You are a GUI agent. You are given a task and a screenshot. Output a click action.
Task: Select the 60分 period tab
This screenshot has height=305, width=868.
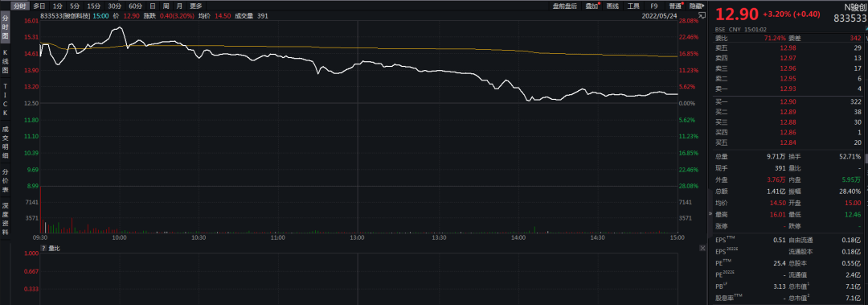pyautogui.click(x=134, y=6)
